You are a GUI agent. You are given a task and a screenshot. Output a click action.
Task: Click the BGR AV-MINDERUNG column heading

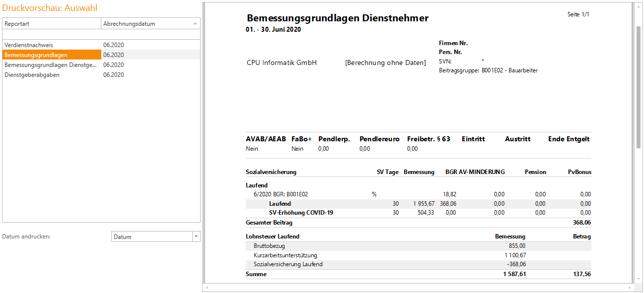[475, 172]
